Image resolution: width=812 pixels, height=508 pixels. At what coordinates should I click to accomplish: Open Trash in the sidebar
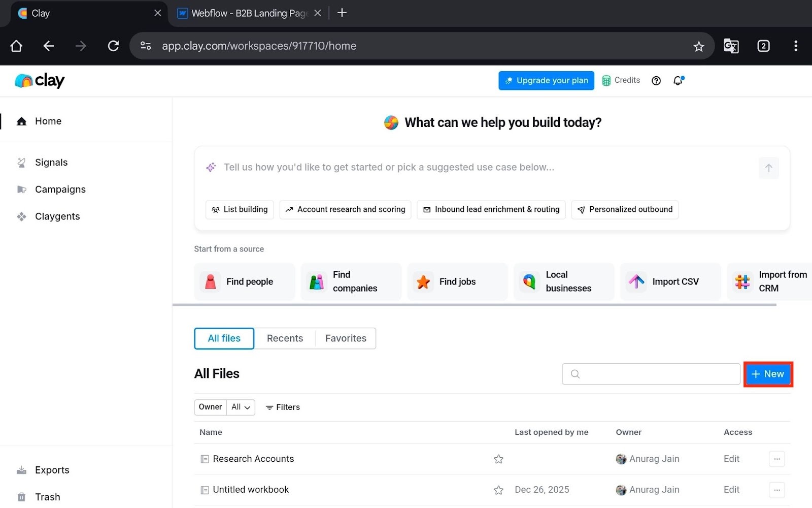tap(47, 497)
